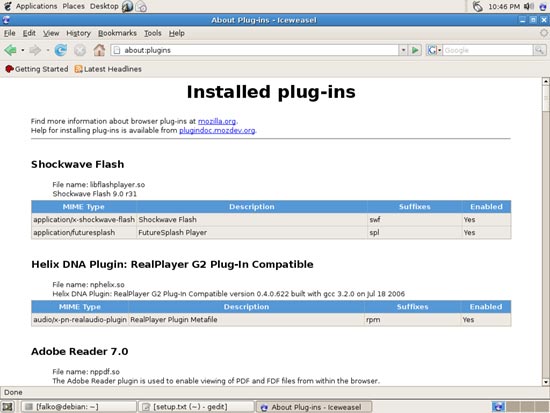550x413 pixels.
Task: Click the Done status bar text
Action: point(13,392)
